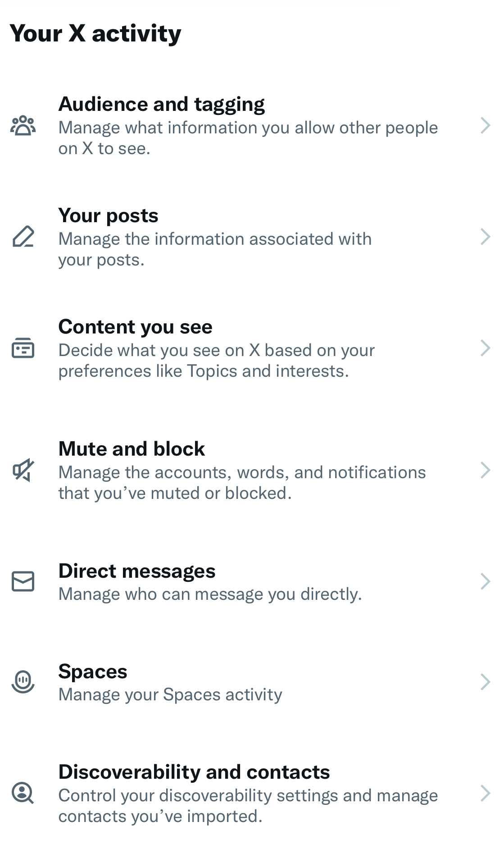
Task: Click the Audience and tagging people icon
Action: click(x=23, y=126)
